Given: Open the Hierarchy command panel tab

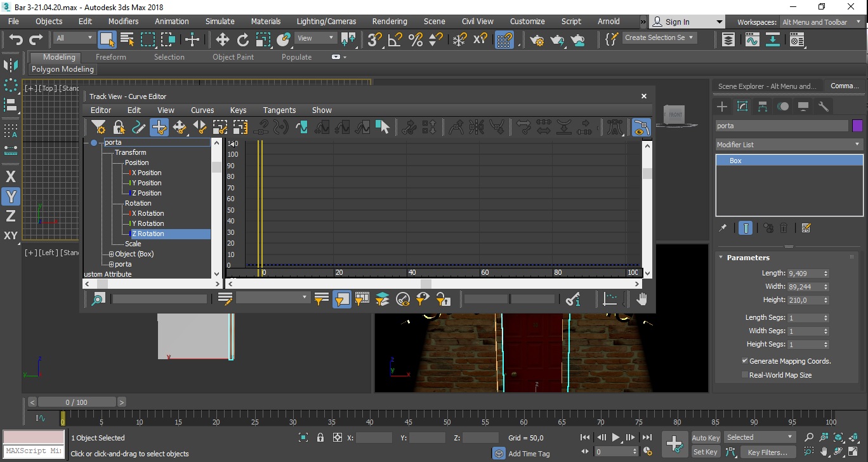Looking at the screenshot, I should click(763, 106).
